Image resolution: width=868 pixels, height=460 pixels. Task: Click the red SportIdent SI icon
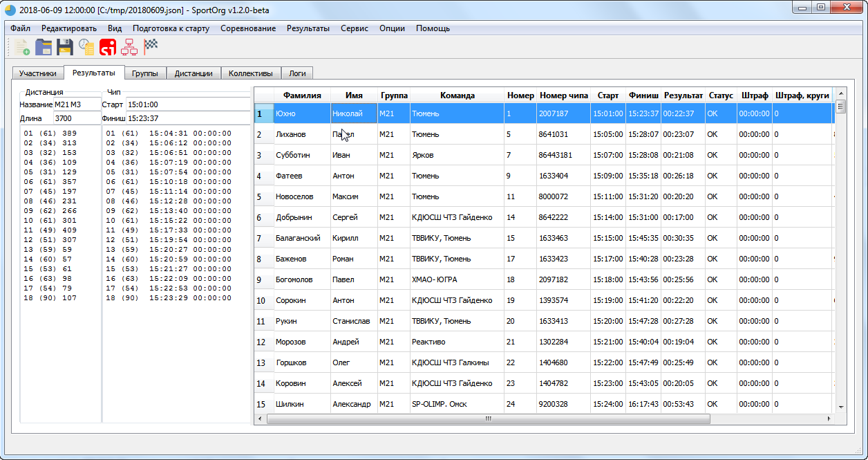(x=108, y=47)
